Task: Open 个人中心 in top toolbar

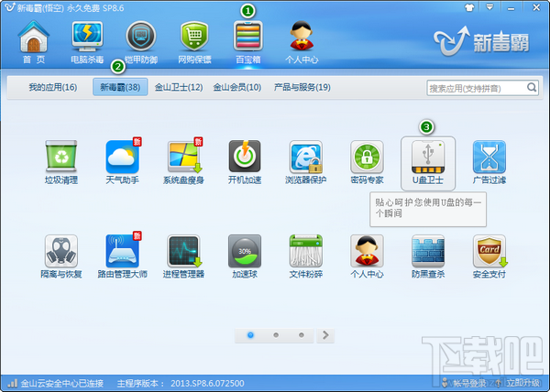Action: (302, 43)
